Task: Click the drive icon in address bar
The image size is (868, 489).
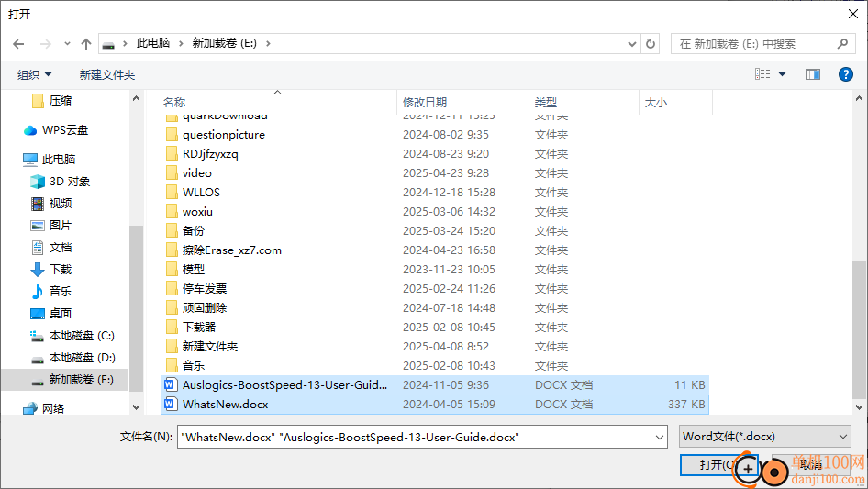Action: coord(108,44)
